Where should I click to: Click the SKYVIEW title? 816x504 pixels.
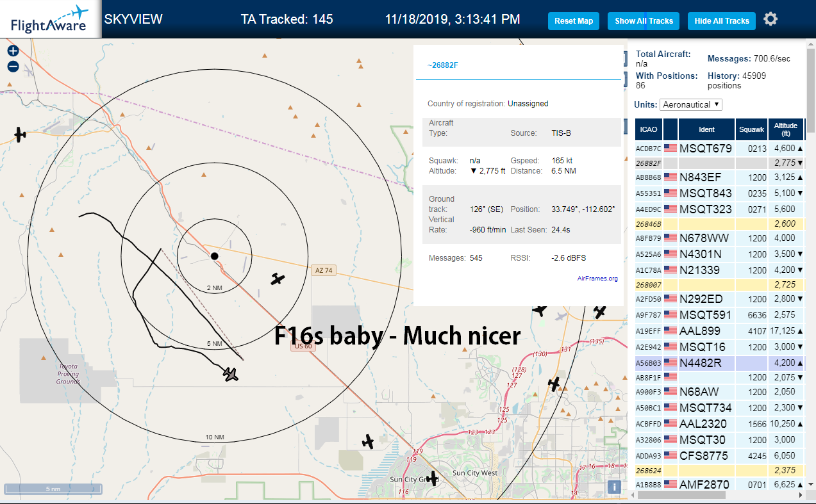point(133,19)
